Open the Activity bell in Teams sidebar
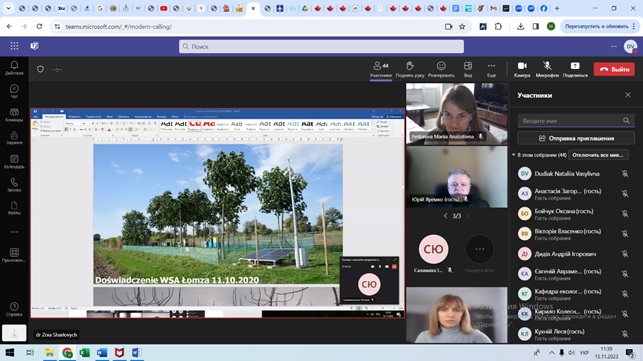 (x=14, y=68)
